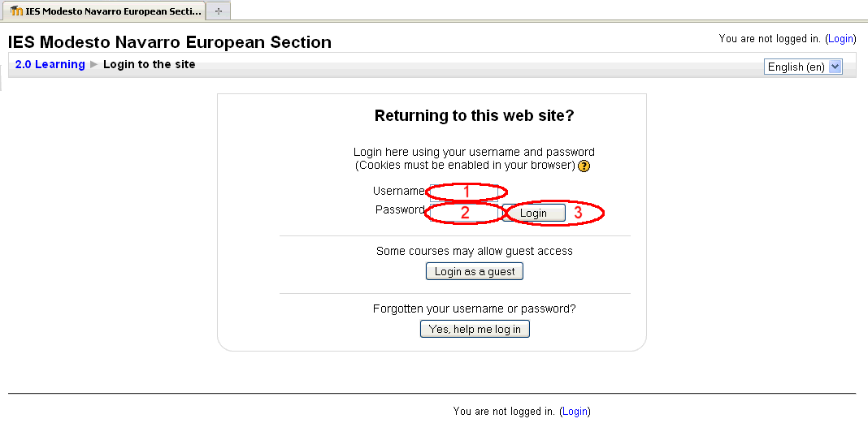868x423 pixels.
Task: Click Yes, help me log in
Action: coord(475,329)
